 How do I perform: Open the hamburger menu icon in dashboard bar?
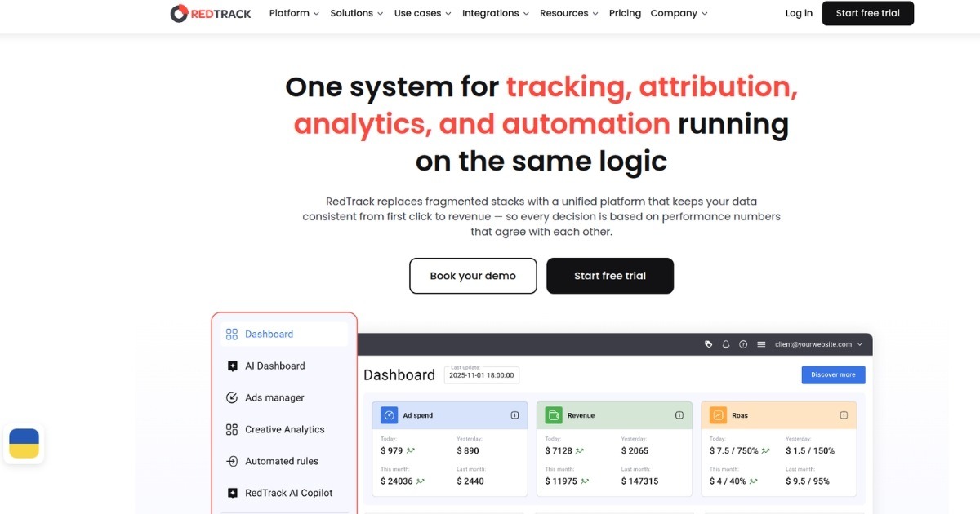(x=761, y=344)
